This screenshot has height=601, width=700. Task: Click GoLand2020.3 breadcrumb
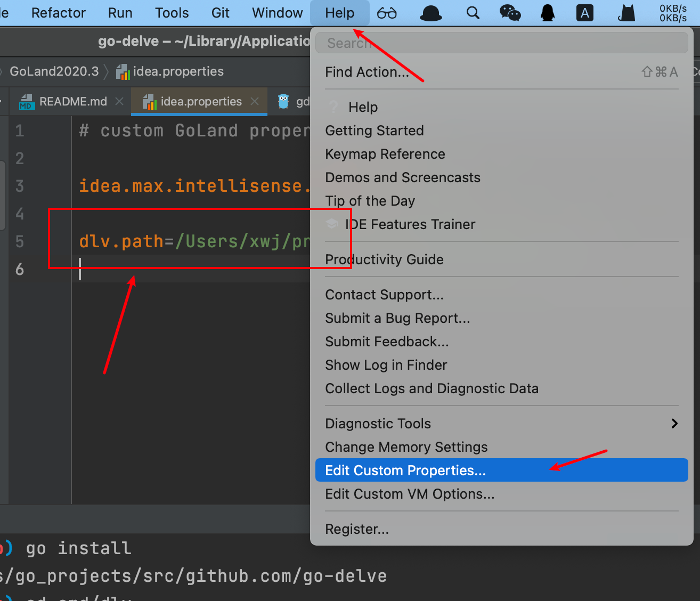[x=54, y=71]
